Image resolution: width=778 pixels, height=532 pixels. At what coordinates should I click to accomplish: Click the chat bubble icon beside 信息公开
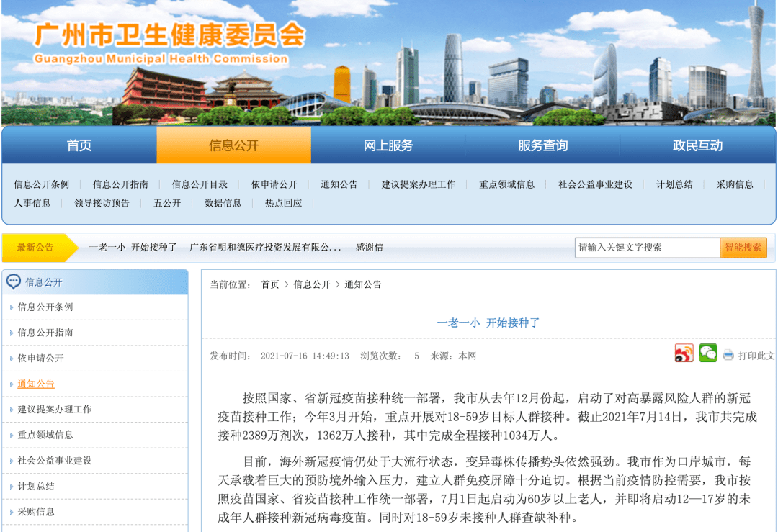point(14,281)
